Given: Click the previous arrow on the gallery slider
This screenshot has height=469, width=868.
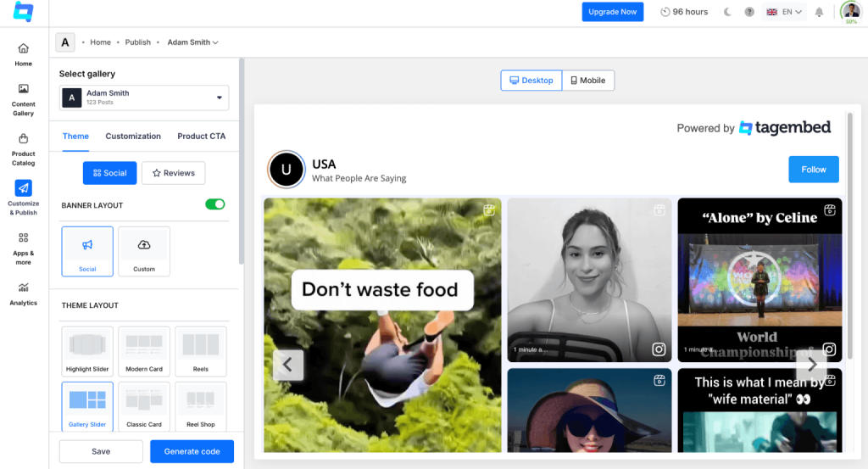Looking at the screenshot, I should (288, 365).
